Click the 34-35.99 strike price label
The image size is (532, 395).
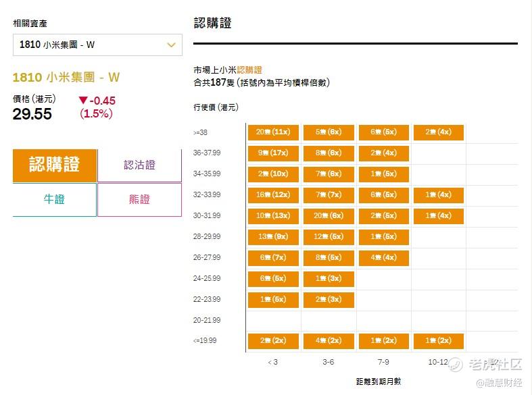(207, 174)
